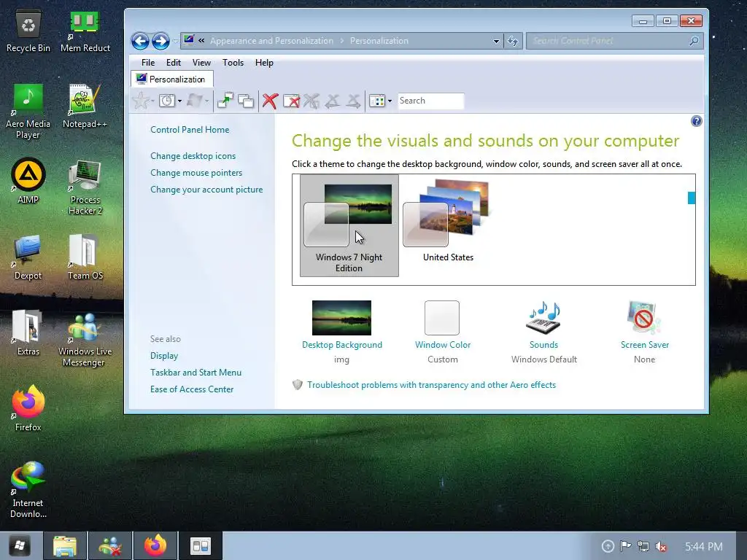The width and height of the screenshot is (747, 560).
Task: Select the Aero Media Player desktop icon
Action: (28, 112)
